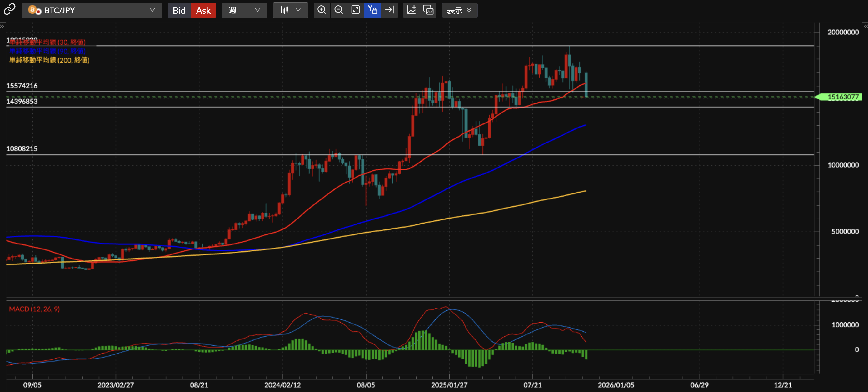
Task: Expand right side panel double arrow
Action: (865, 26)
